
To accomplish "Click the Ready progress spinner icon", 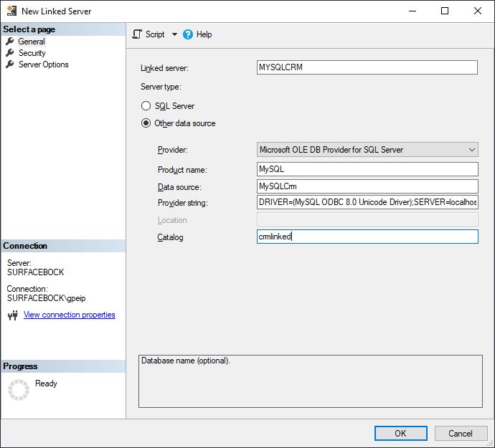I will 19,390.
